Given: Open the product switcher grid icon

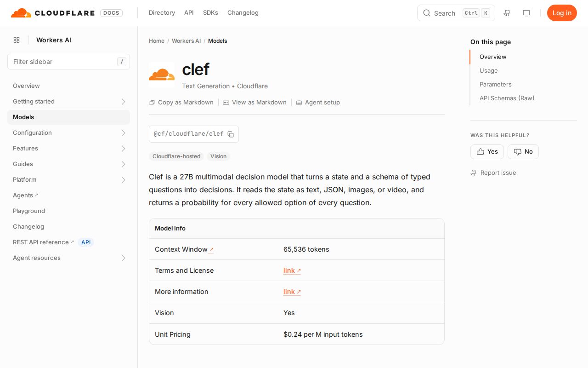Looking at the screenshot, I should point(17,40).
